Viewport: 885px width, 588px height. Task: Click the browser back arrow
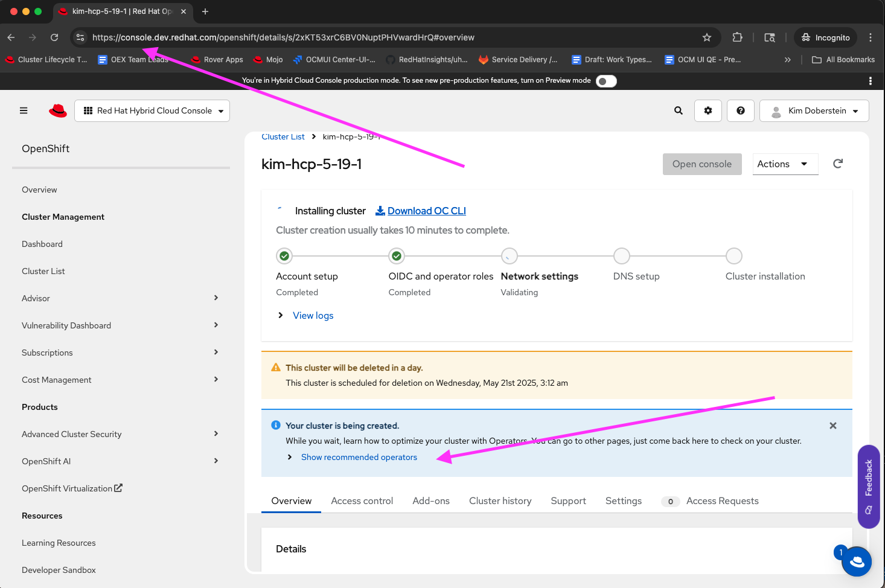[11, 37]
